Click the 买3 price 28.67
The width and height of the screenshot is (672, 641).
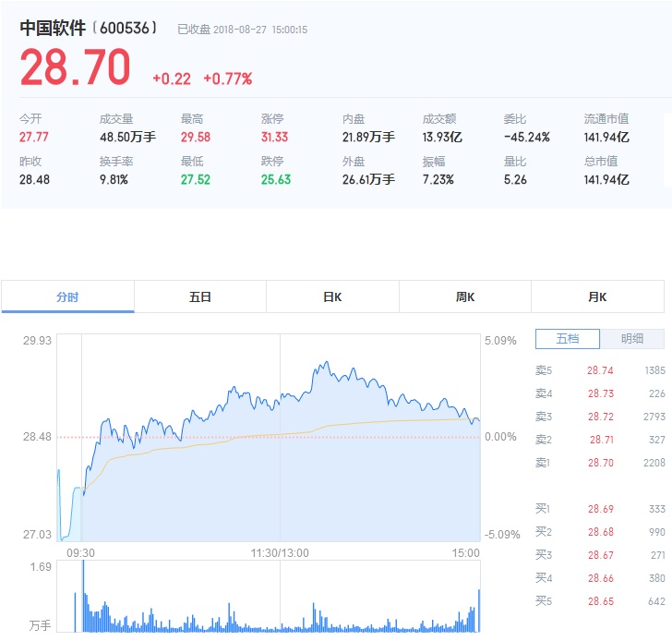pyautogui.click(x=601, y=555)
